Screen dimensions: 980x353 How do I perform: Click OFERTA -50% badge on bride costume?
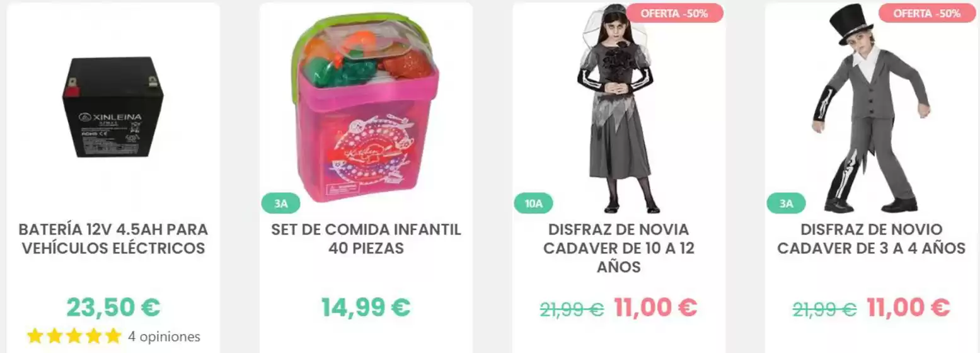pyautogui.click(x=674, y=13)
